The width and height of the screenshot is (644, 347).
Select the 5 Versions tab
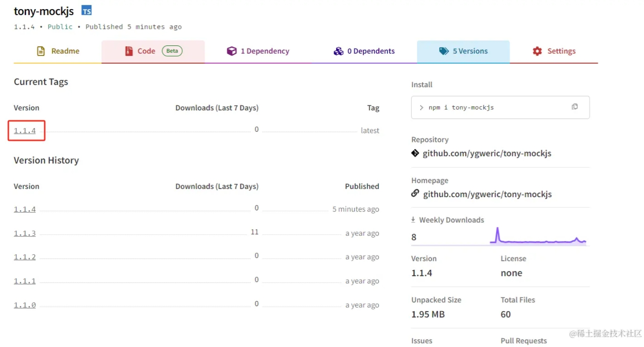463,52
